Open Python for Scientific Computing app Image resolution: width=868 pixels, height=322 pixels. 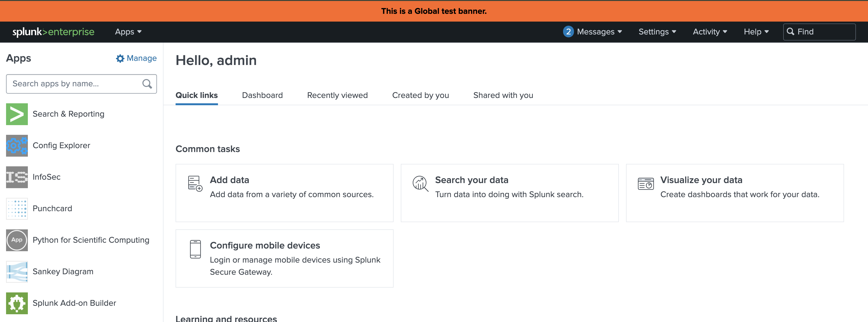pos(91,240)
